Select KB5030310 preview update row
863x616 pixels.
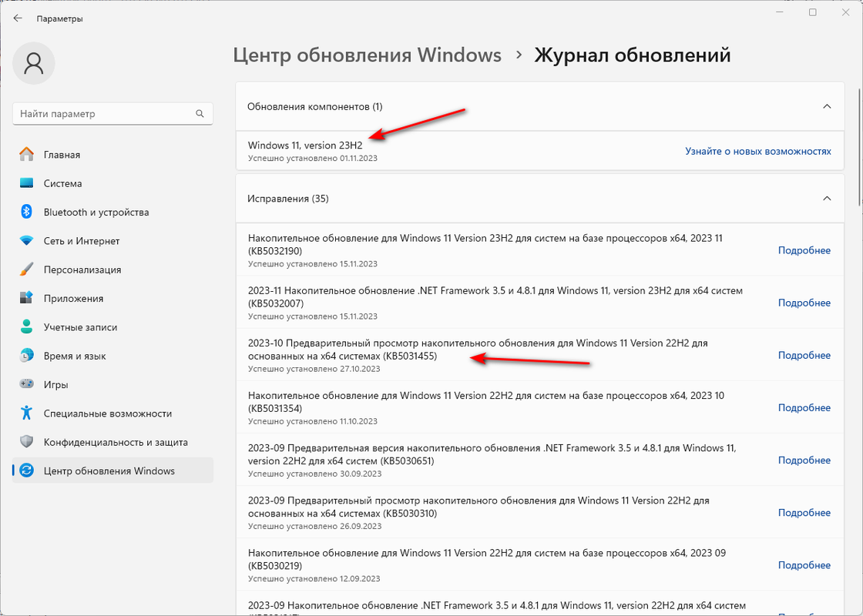(x=540, y=512)
